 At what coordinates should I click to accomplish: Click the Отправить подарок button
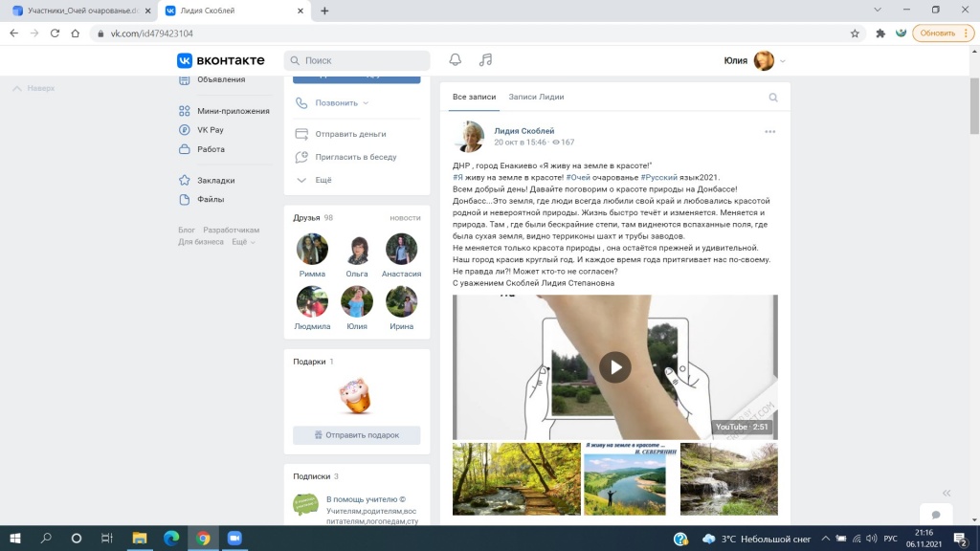356,435
